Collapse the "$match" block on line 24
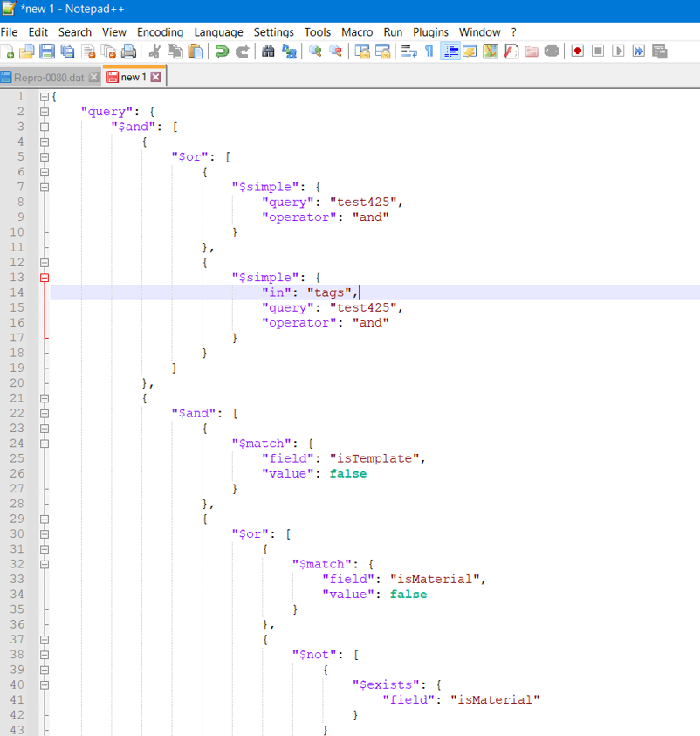Screen dimensions: 700x736 (45, 444)
